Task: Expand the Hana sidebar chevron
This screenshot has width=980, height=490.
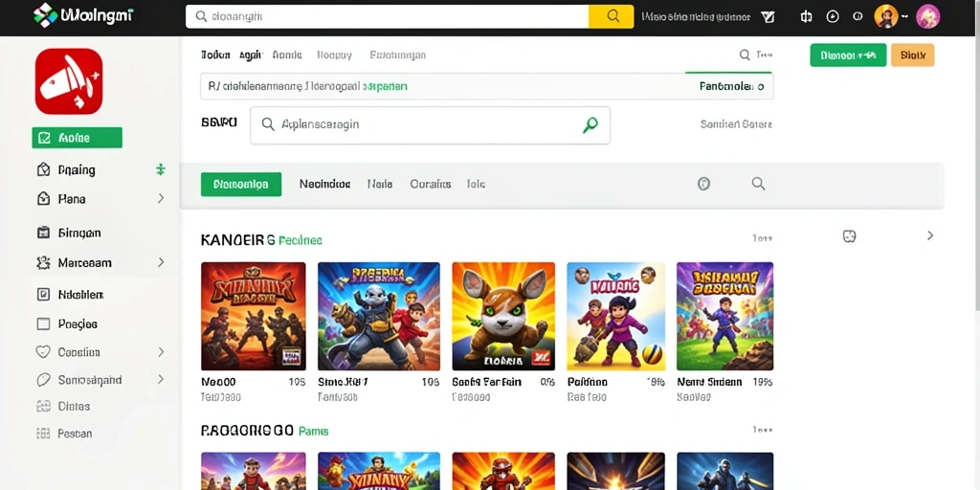Action: pyautogui.click(x=161, y=199)
